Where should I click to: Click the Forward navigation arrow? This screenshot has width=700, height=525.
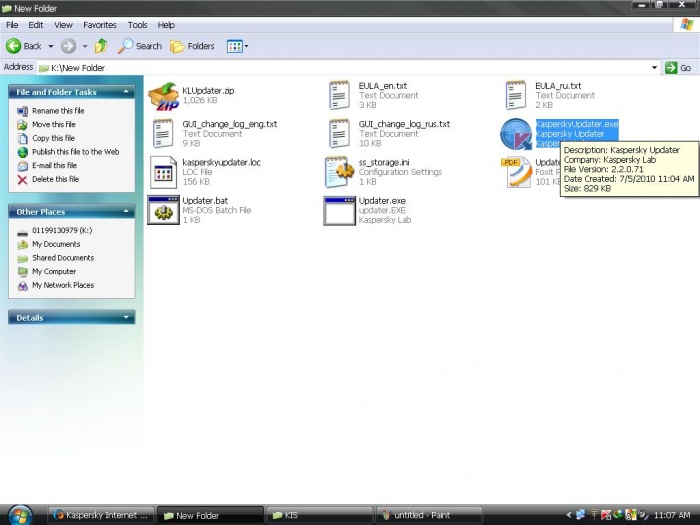click(68, 46)
